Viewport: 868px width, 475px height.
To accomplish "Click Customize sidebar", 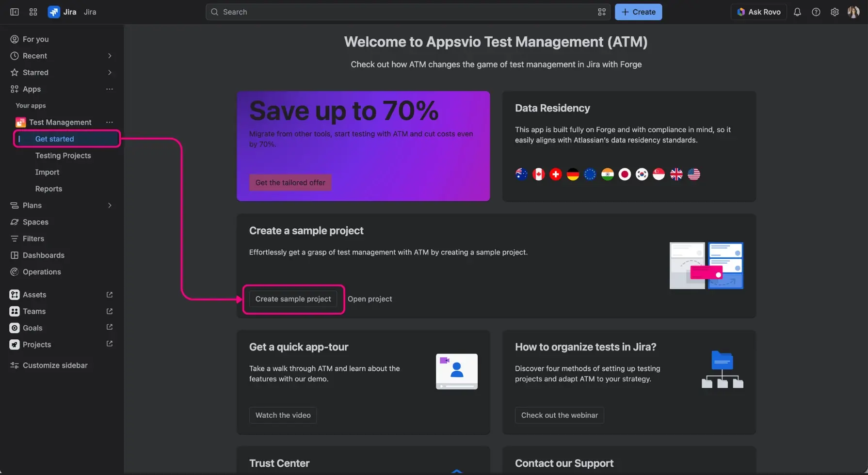I will coord(55,365).
